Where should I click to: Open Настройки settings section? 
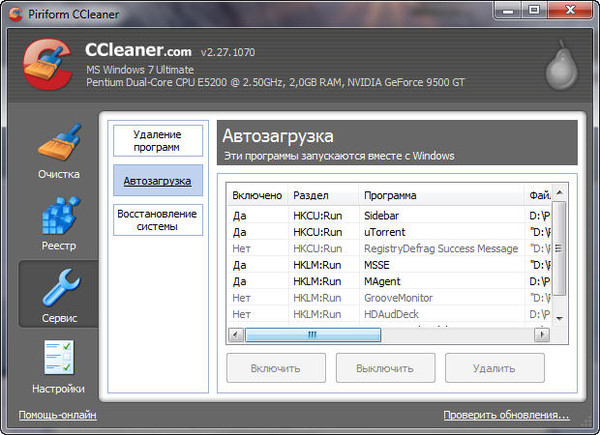pyautogui.click(x=58, y=366)
